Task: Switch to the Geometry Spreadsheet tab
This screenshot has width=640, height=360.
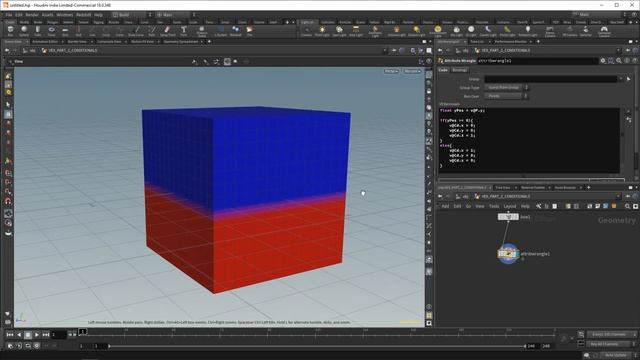Action: (x=180, y=42)
